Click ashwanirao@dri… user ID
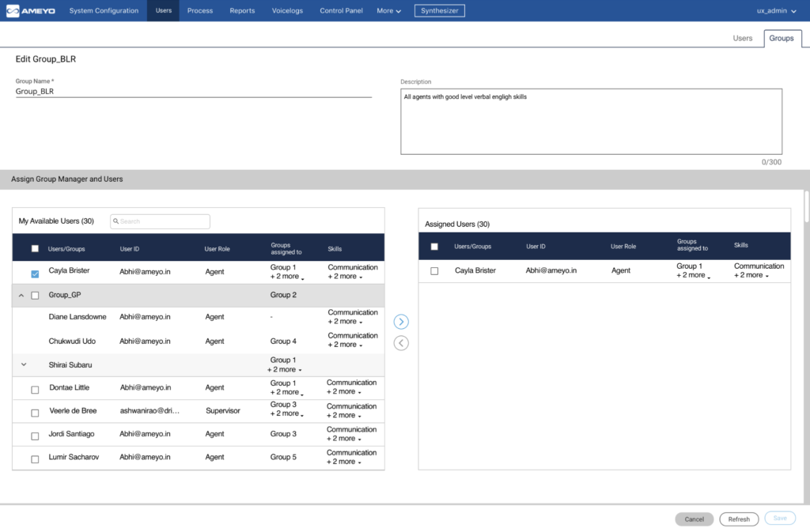Viewport: 810px width, 532px height. pos(150,411)
